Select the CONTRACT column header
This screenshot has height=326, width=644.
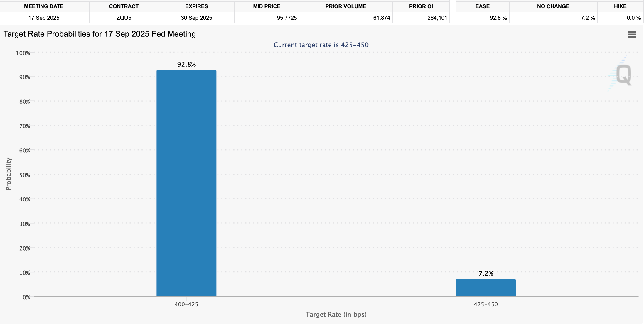[x=124, y=6]
